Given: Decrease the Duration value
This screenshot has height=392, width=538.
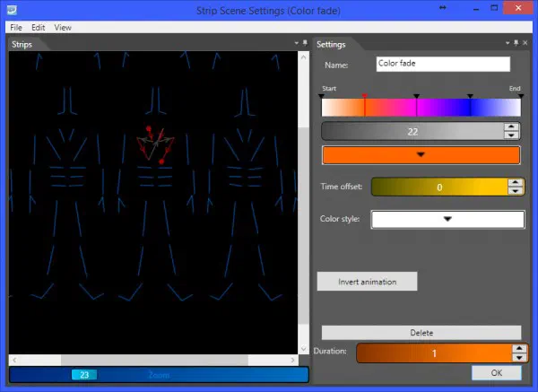Looking at the screenshot, I should pyautogui.click(x=519, y=358).
